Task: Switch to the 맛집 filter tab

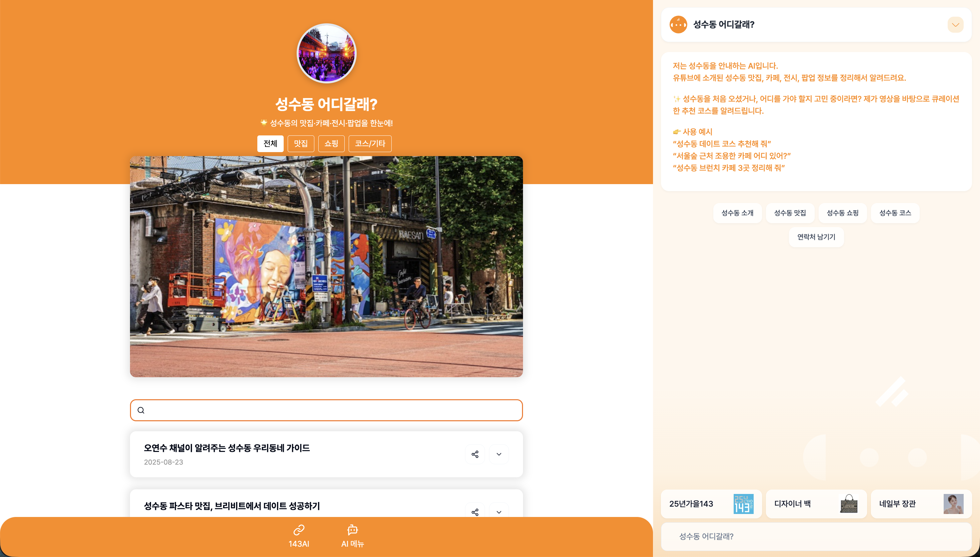Action: pyautogui.click(x=301, y=143)
